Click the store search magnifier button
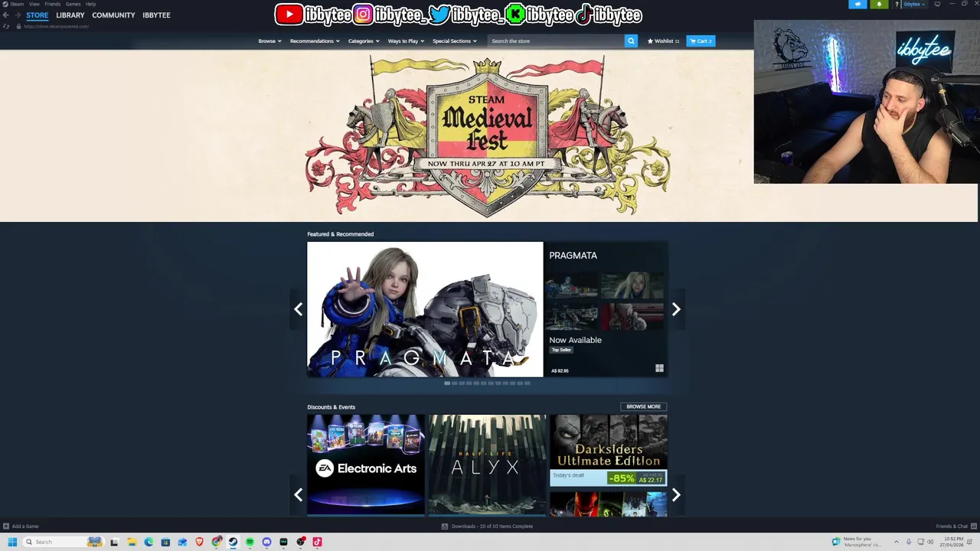Screen dimensions: 980x551 coord(631,41)
